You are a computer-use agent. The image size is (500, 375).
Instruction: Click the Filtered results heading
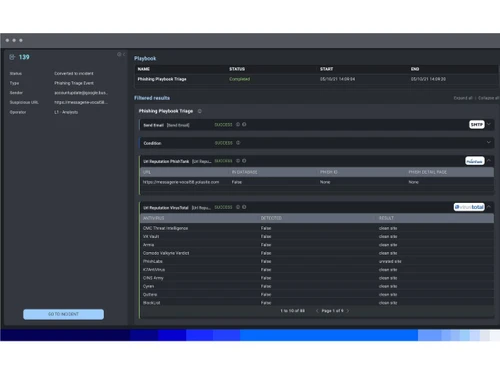152,98
